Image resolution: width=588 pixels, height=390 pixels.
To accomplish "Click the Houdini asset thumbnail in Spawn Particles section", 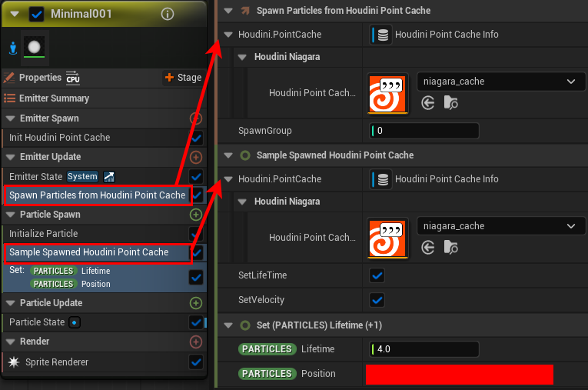I will (388, 93).
